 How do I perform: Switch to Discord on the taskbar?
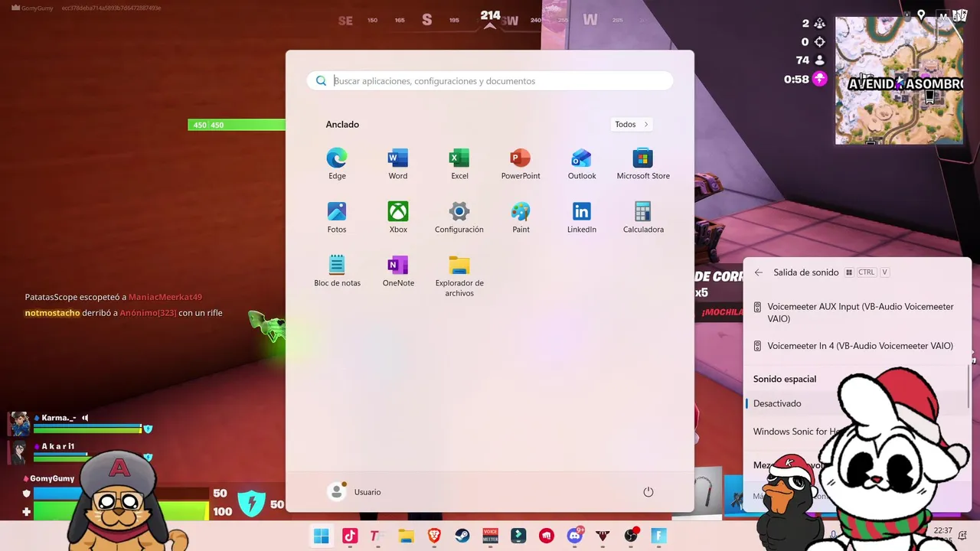pyautogui.click(x=575, y=536)
